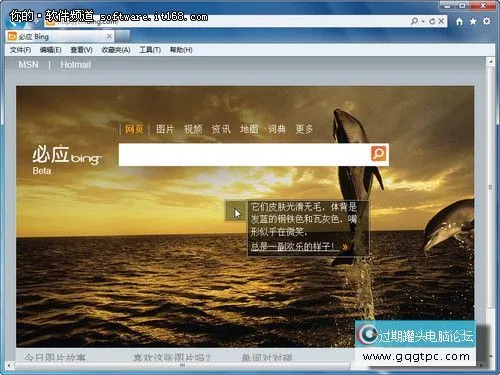Open the 收藏夹(A) menu
The height and width of the screenshot is (375, 500).
click(116, 50)
